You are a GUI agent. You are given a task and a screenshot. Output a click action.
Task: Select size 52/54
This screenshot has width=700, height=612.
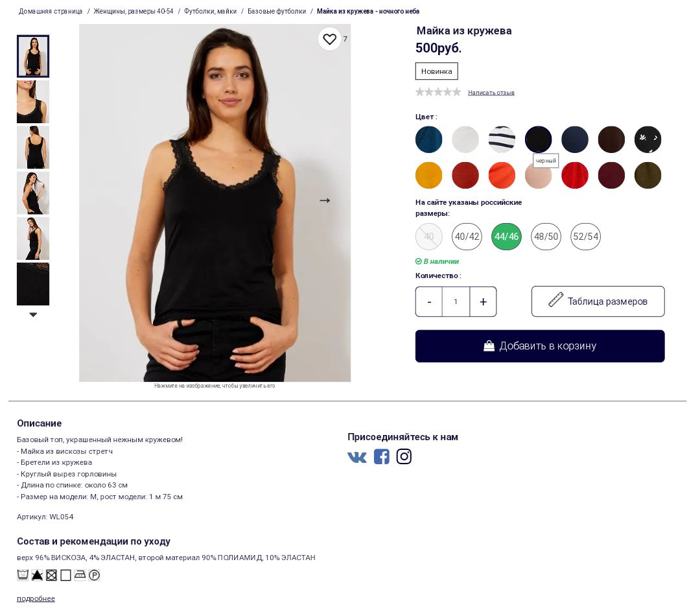(x=585, y=236)
